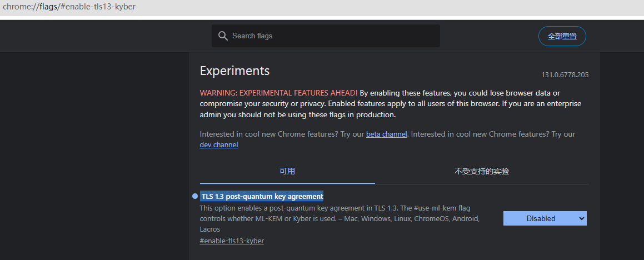
Task: Open the beta channel link
Action: coord(386,134)
